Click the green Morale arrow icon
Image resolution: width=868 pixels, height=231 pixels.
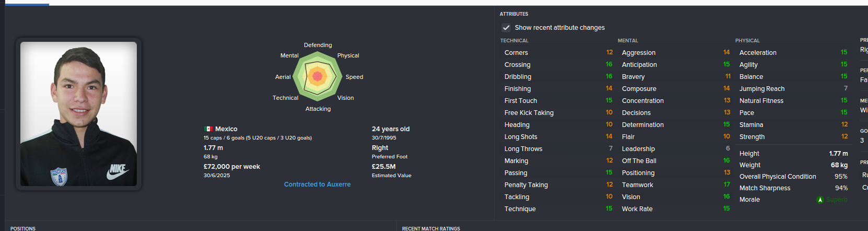click(820, 200)
